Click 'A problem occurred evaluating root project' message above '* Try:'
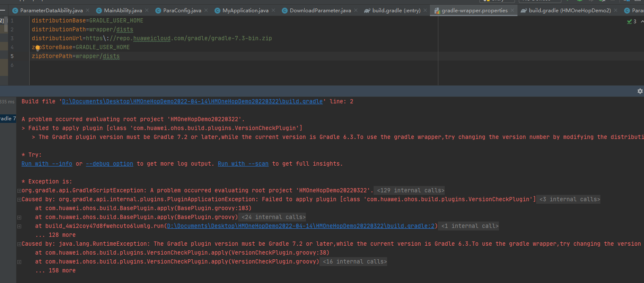This screenshot has width=644, height=283. coord(133,119)
